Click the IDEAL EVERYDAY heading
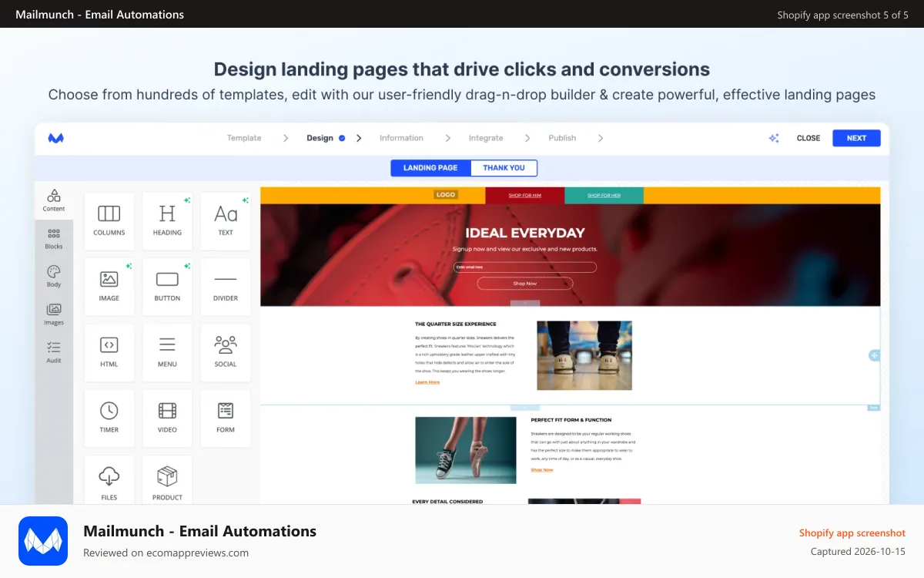924x578 pixels. (525, 233)
